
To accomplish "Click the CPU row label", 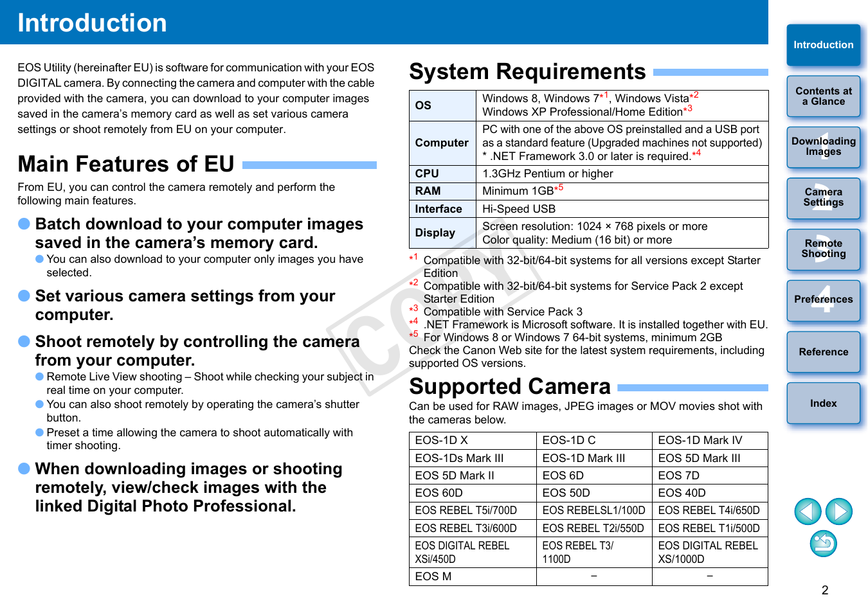I will coord(442,174).
